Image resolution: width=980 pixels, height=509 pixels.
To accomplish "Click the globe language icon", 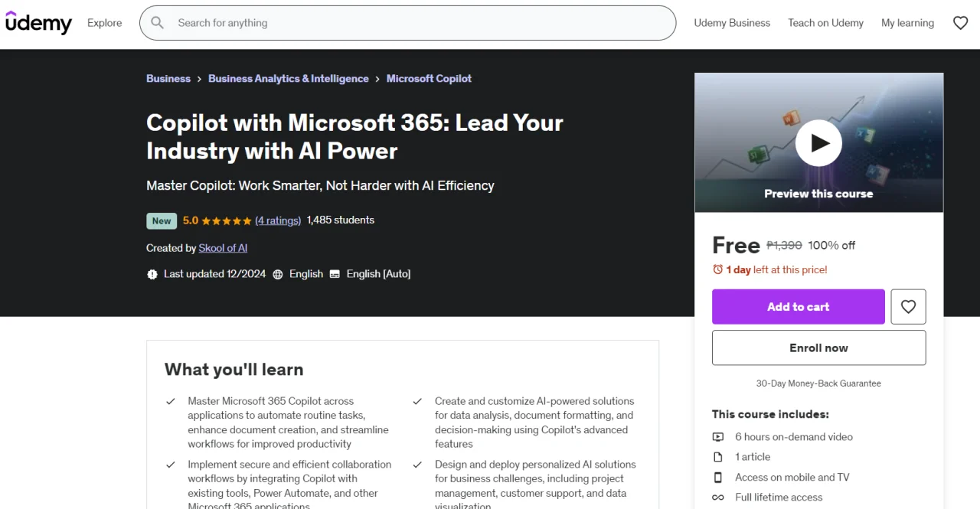I will (278, 274).
